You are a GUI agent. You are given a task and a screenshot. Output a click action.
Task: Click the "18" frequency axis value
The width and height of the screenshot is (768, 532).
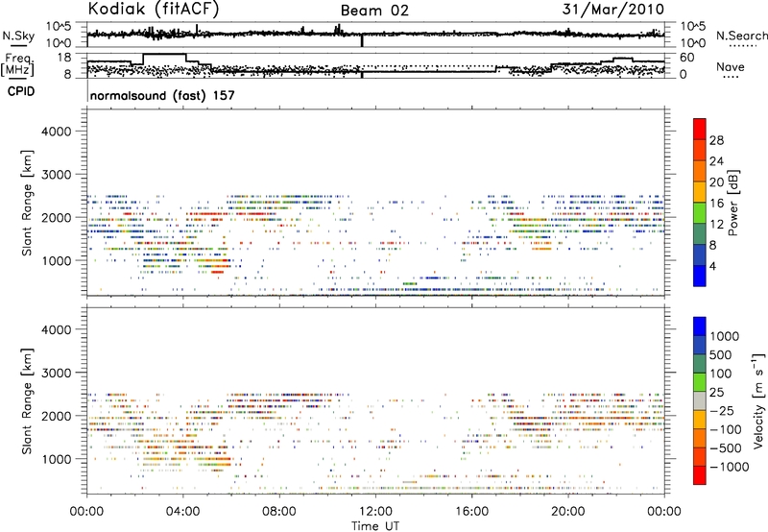(x=64, y=58)
